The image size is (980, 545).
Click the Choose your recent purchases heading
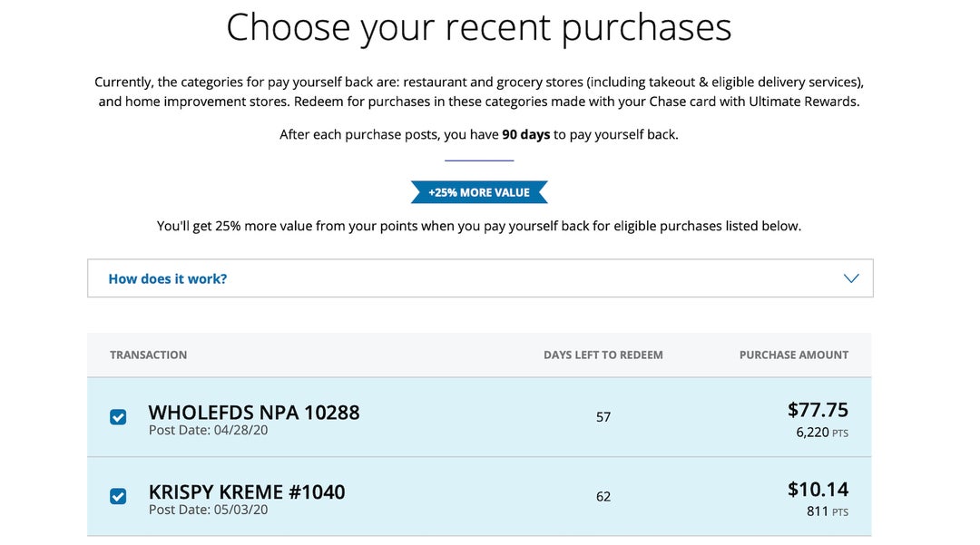coord(479,27)
